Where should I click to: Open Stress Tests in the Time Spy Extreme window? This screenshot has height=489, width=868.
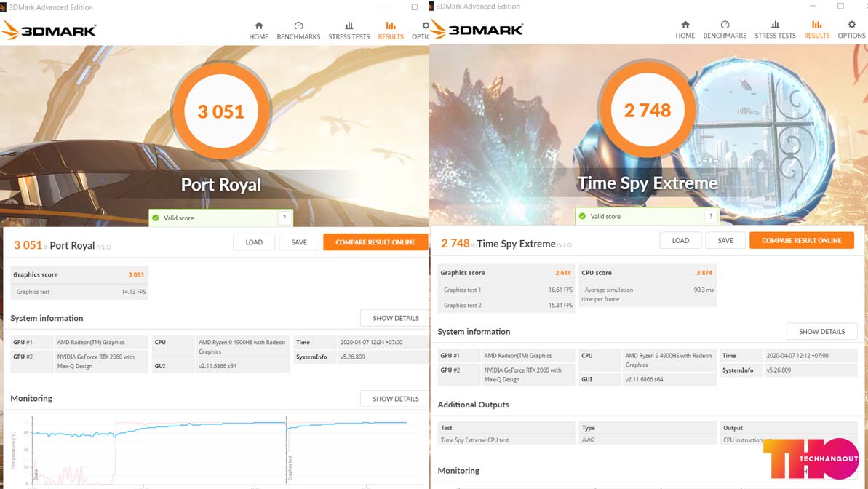(775, 30)
